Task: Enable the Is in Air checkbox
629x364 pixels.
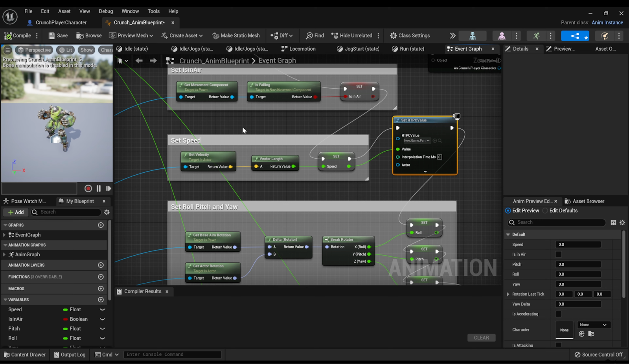Action: 558,254
